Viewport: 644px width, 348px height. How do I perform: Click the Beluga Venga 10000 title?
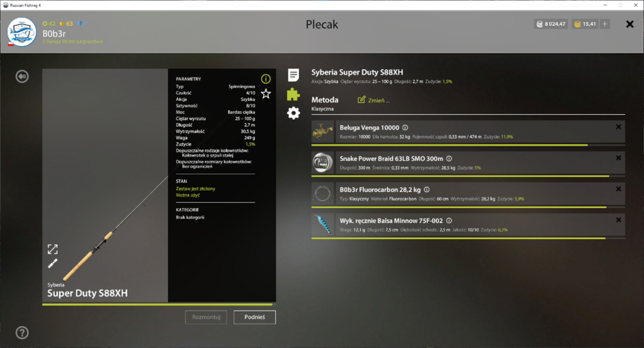(369, 128)
